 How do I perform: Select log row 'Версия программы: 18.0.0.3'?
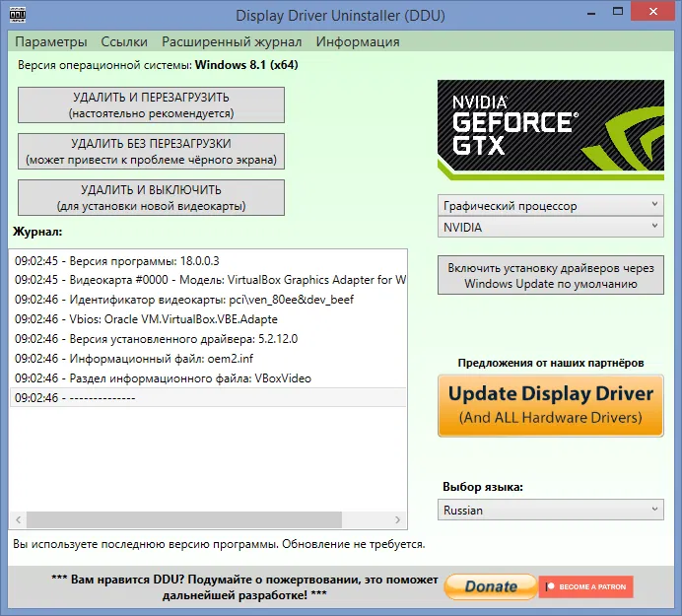pos(208,260)
